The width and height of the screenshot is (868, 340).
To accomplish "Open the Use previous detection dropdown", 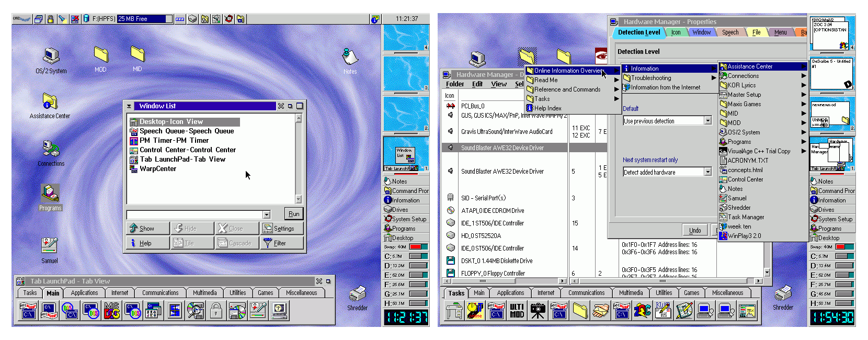I will [x=708, y=121].
